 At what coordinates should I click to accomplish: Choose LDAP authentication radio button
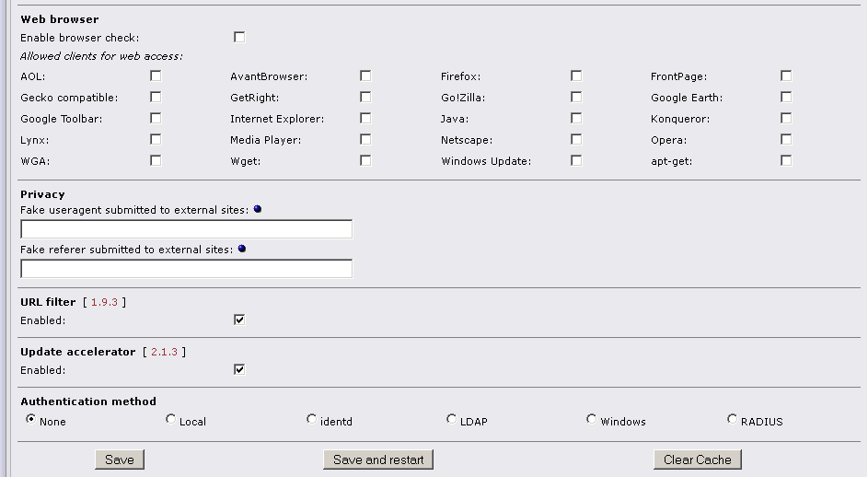[452, 419]
